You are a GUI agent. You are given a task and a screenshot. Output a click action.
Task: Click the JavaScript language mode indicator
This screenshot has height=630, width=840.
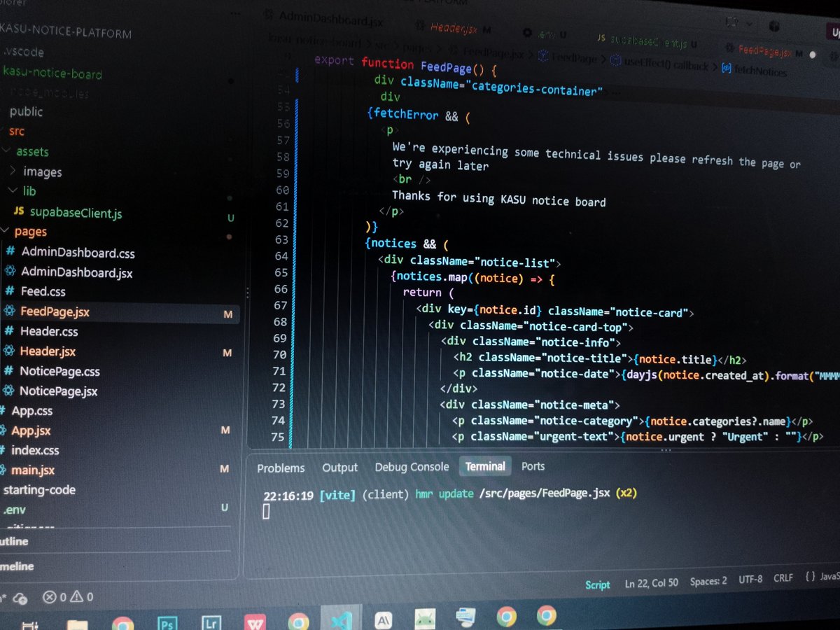click(822, 577)
